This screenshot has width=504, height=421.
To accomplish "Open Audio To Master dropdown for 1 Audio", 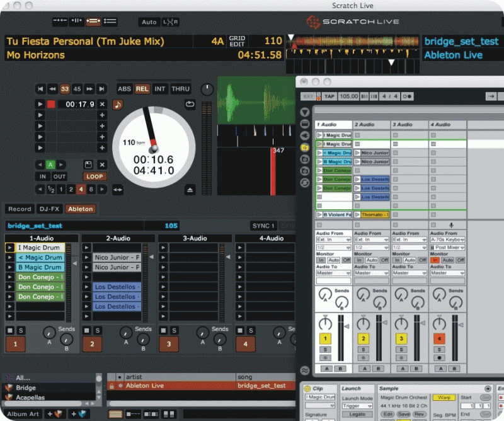I will click(333, 273).
